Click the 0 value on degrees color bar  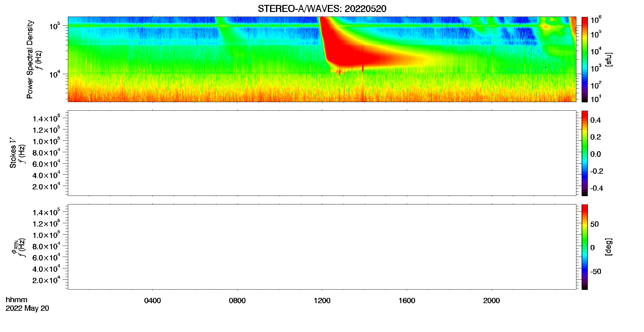click(x=592, y=248)
